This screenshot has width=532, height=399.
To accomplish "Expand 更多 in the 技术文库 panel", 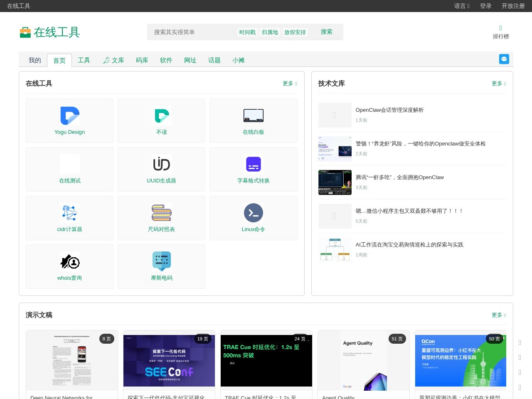I will (498, 83).
